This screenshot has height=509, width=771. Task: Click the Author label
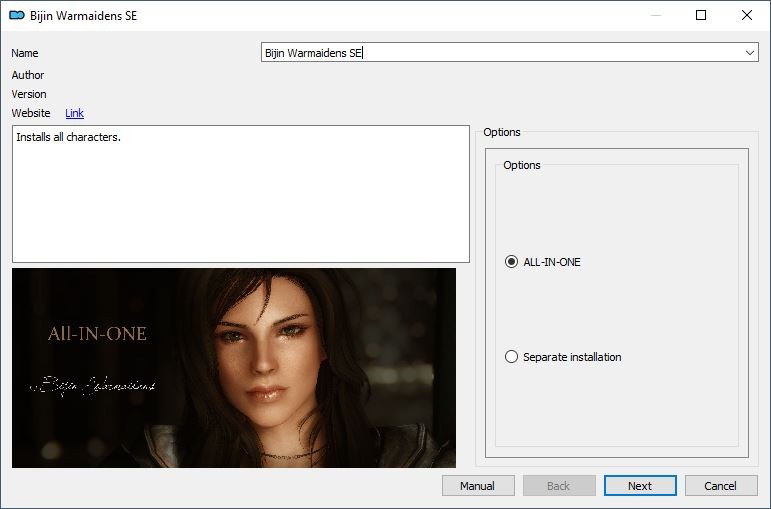(28, 75)
